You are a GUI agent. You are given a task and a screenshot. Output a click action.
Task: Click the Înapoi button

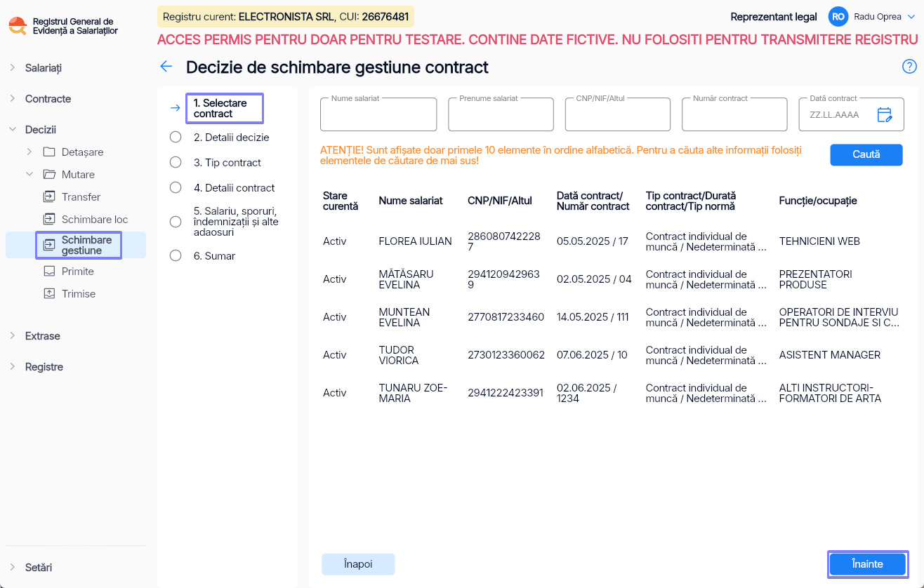click(358, 564)
